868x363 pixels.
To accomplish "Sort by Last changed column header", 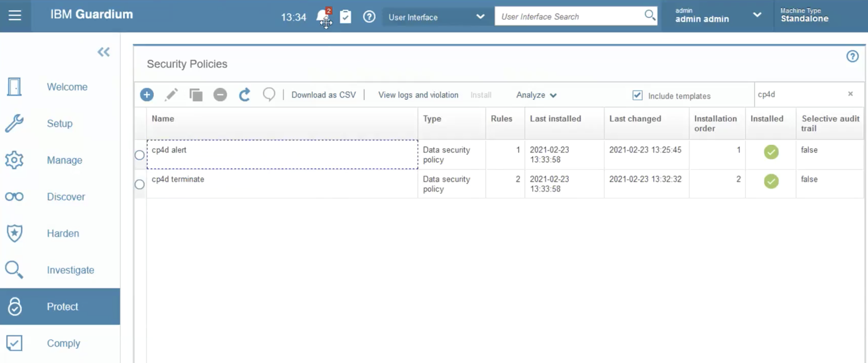I will (x=635, y=119).
